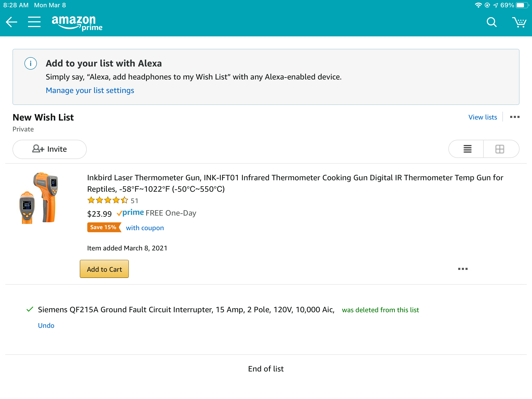Click 'Add to your list with Alexa' heading

pos(104,63)
